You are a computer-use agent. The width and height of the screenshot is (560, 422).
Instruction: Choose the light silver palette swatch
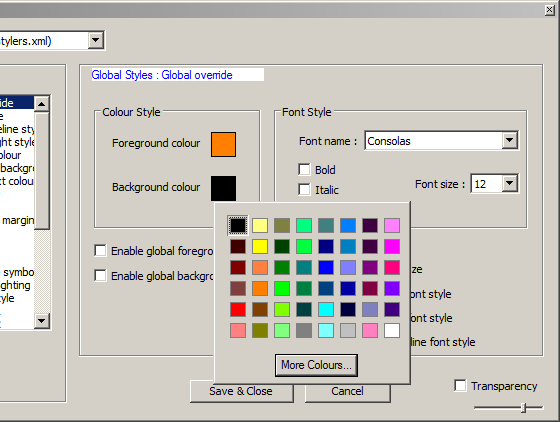click(x=348, y=331)
